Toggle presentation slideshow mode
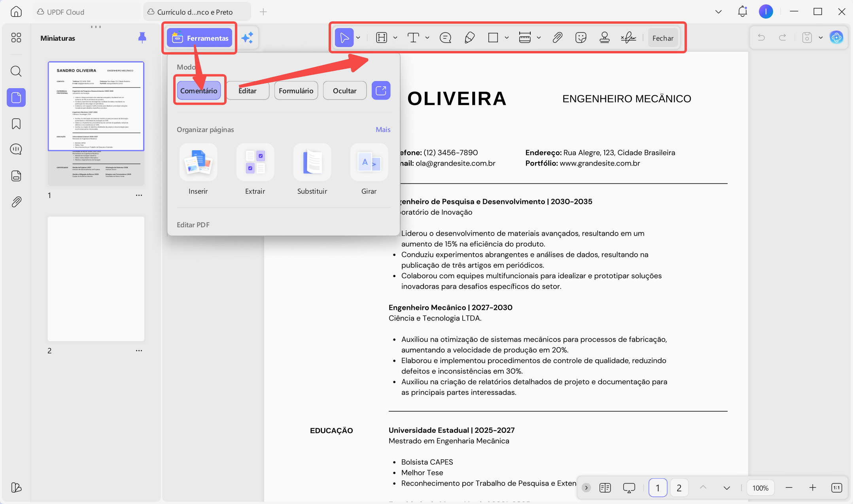853x504 pixels. (x=629, y=488)
